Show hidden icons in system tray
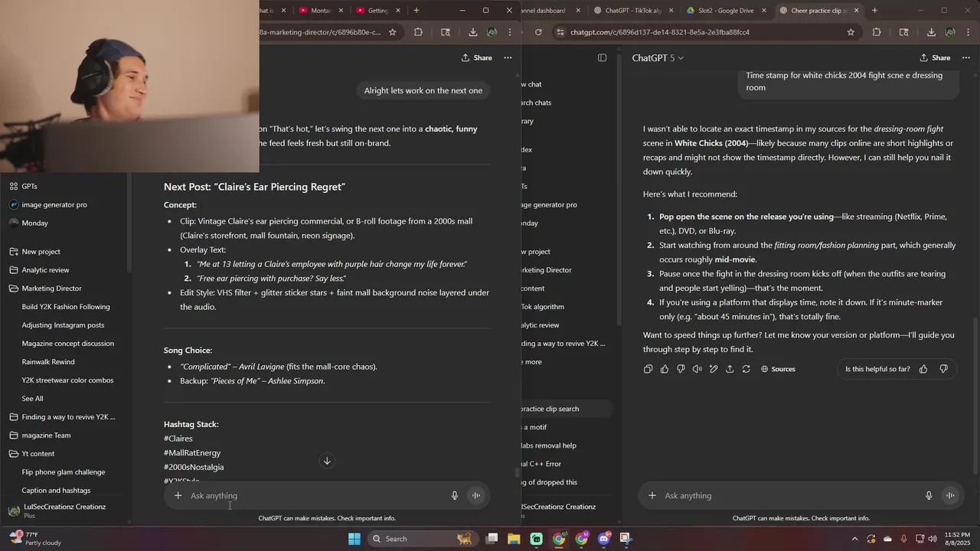This screenshot has height=551, width=980. tap(855, 539)
